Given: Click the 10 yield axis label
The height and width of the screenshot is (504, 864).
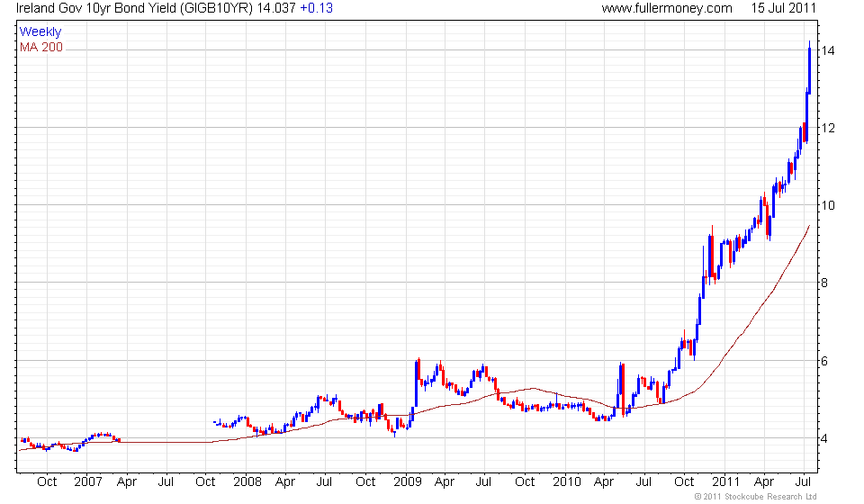Looking at the screenshot, I should 828,205.
